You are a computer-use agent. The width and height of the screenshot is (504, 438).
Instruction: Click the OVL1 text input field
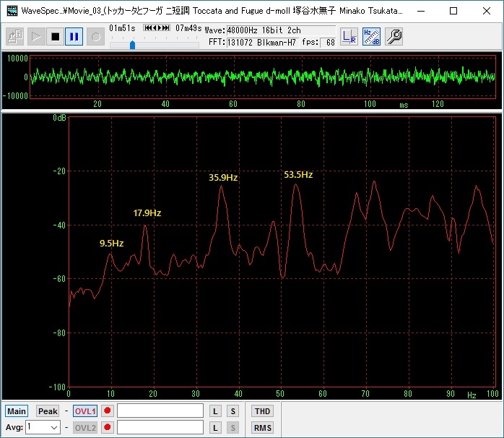pyautogui.click(x=160, y=411)
